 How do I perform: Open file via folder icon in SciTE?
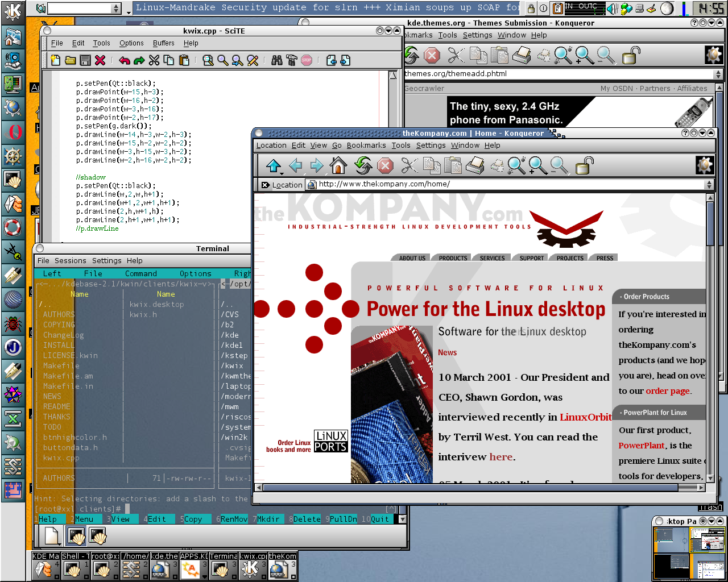tap(71, 60)
